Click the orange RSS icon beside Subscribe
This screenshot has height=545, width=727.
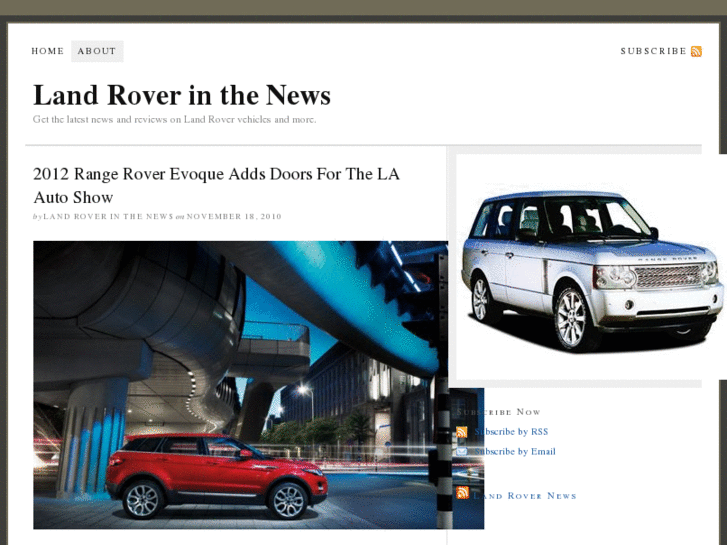click(696, 51)
